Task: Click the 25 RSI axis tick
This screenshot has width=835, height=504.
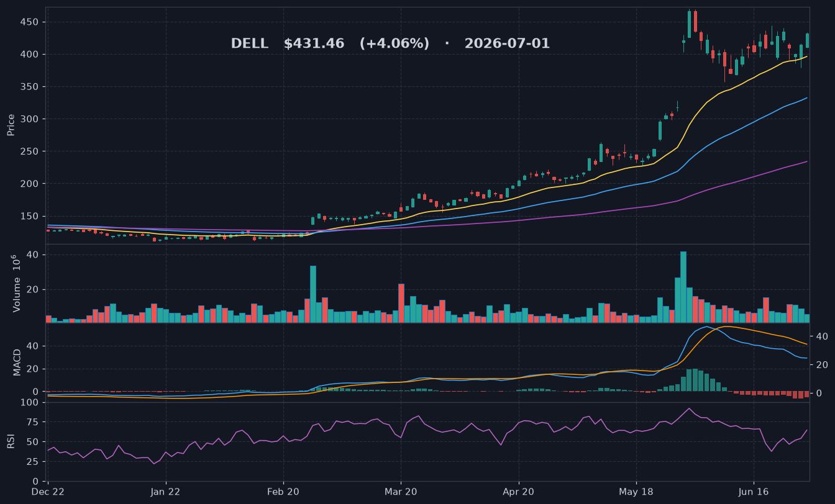Action: [34, 462]
